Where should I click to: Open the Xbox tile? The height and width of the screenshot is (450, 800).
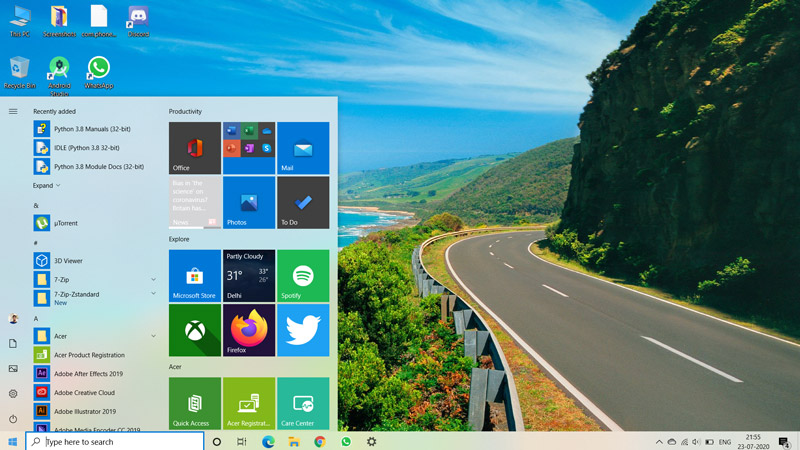[195, 330]
